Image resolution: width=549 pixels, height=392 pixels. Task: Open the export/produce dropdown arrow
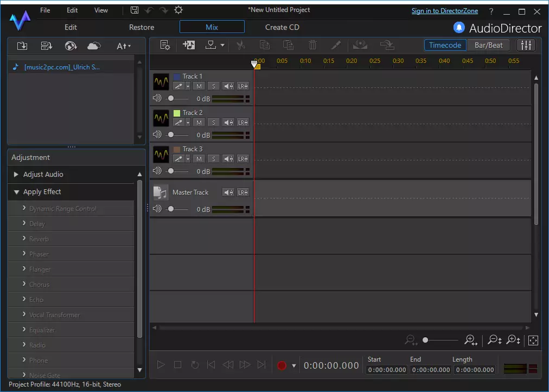(x=222, y=46)
